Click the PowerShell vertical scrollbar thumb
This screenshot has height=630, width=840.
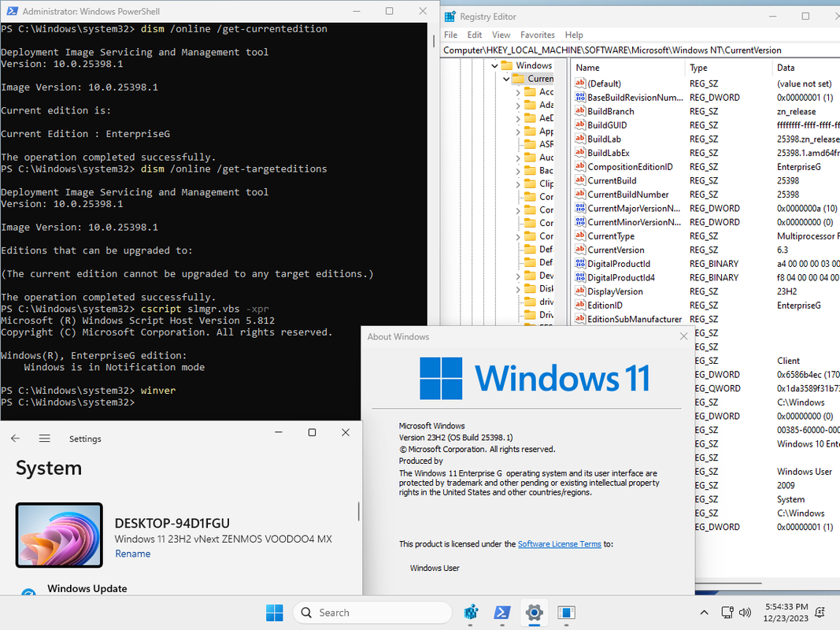tap(434, 41)
